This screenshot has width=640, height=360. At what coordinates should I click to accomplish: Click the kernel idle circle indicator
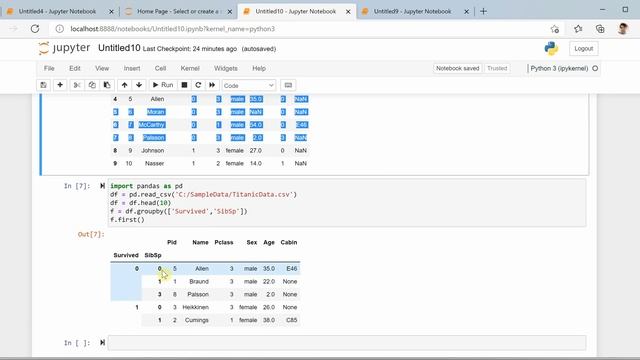coord(595,68)
